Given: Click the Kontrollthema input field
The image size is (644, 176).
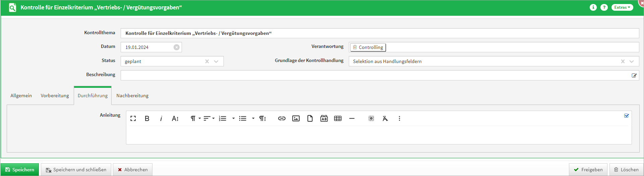Looking at the screenshot, I should point(380,33).
